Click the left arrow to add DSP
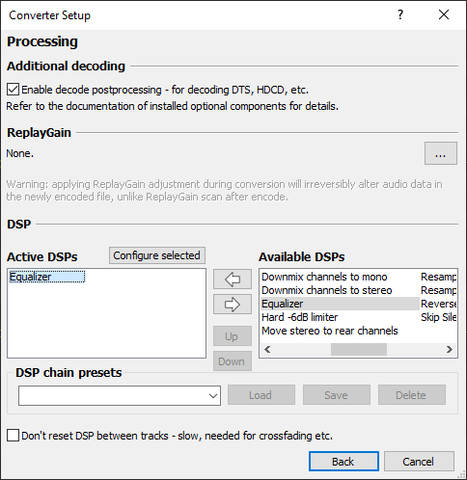This screenshot has width=467, height=480. pyautogui.click(x=232, y=279)
